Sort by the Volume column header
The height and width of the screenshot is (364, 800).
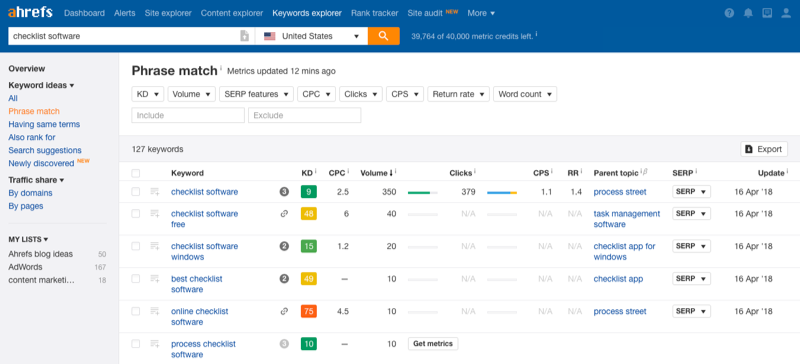pyautogui.click(x=377, y=174)
